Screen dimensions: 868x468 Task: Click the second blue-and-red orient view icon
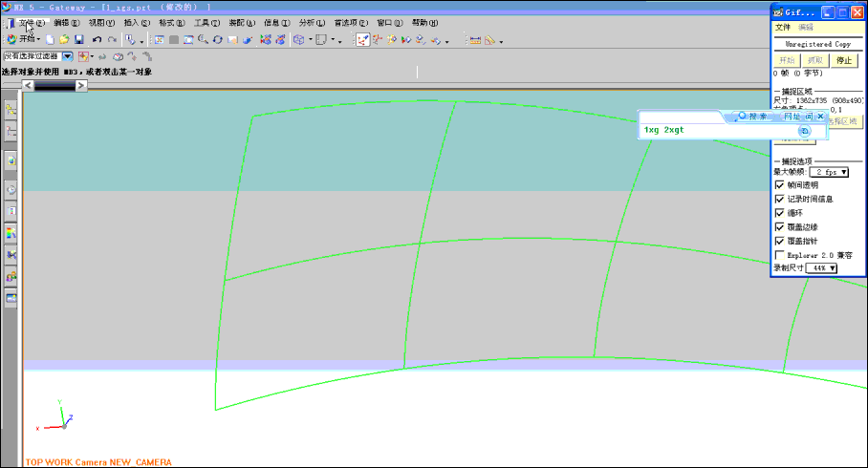[281, 40]
